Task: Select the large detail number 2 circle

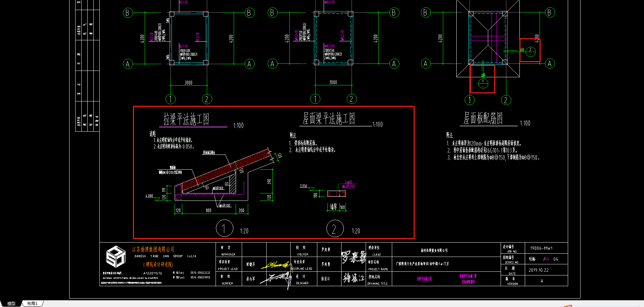Action: pos(335,228)
